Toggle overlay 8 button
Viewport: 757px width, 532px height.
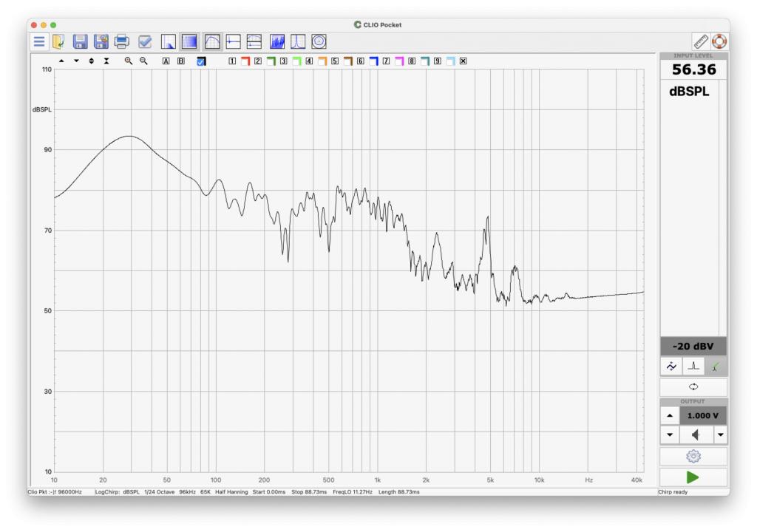point(412,61)
